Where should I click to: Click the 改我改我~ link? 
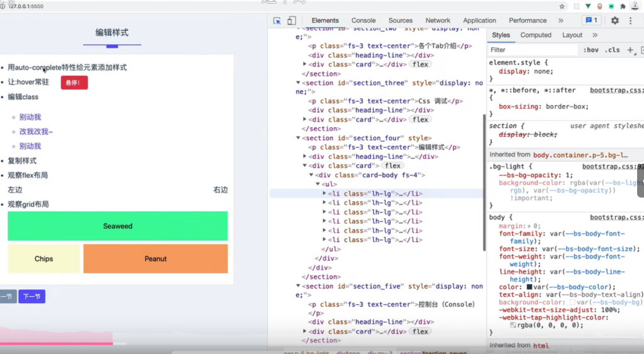pyautogui.click(x=36, y=131)
